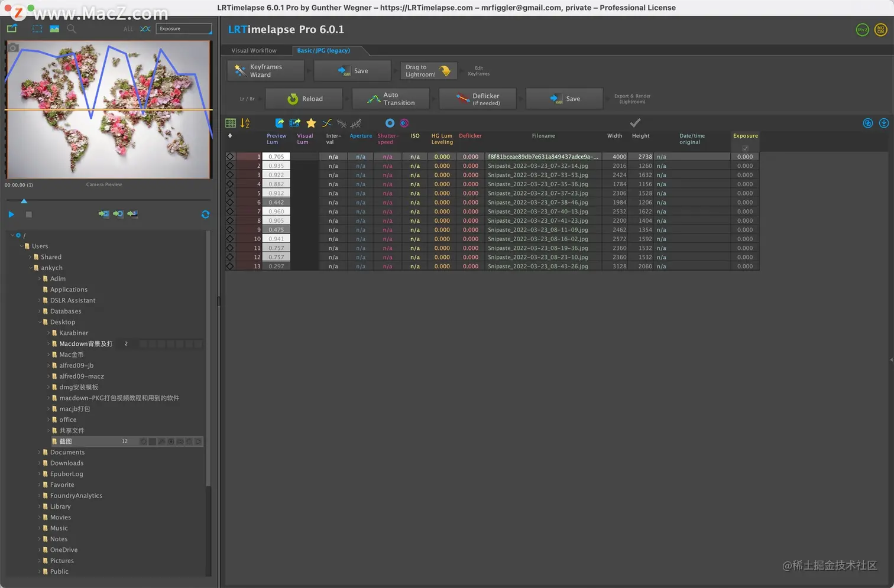
Task: Toggle keyframe diamond for row 4
Action: click(x=230, y=184)
